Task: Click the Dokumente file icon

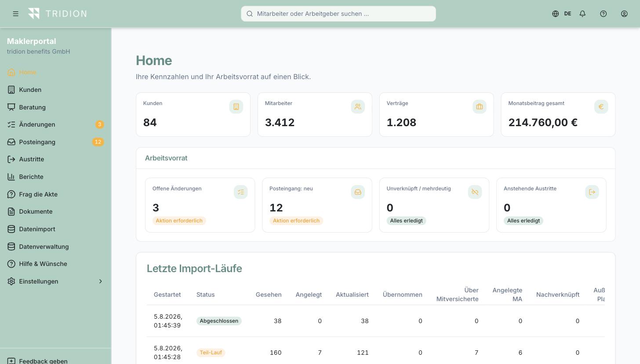Action: [x=11, y=211]
